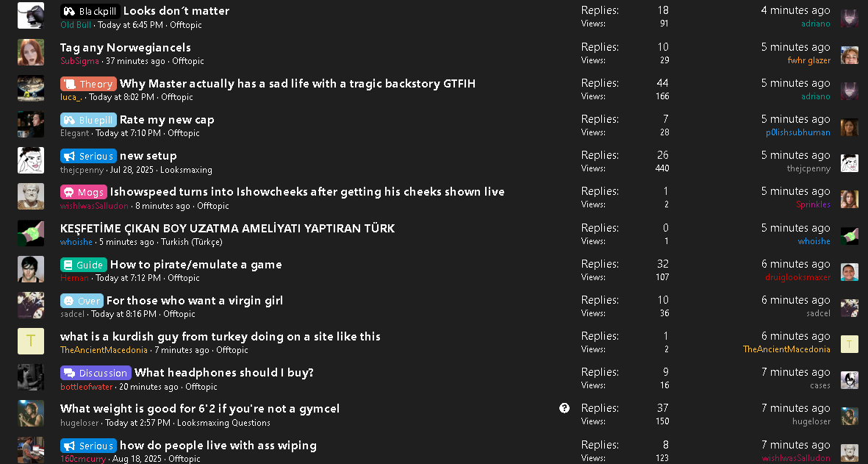The width and height of the screenshot is (868, 464).
Task: Open How to pirate/emulate a game thread
Action: click(x=196, y=264)
